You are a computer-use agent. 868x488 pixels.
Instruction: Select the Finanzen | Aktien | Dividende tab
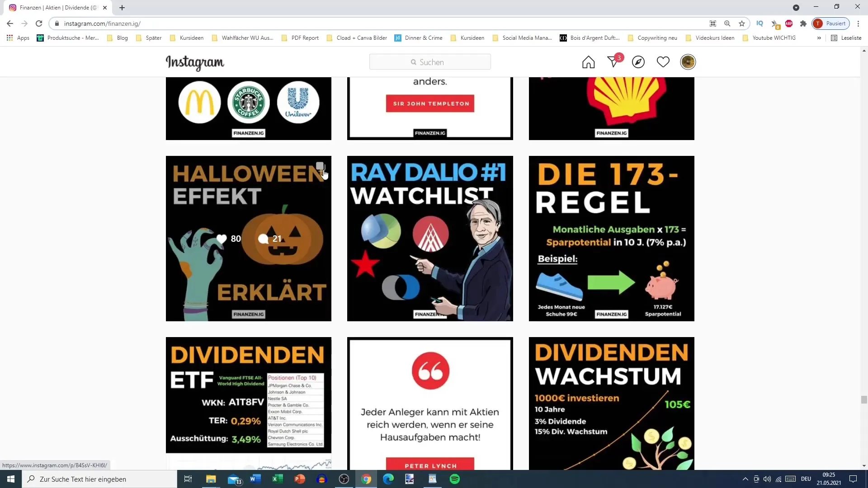(58, 8)
